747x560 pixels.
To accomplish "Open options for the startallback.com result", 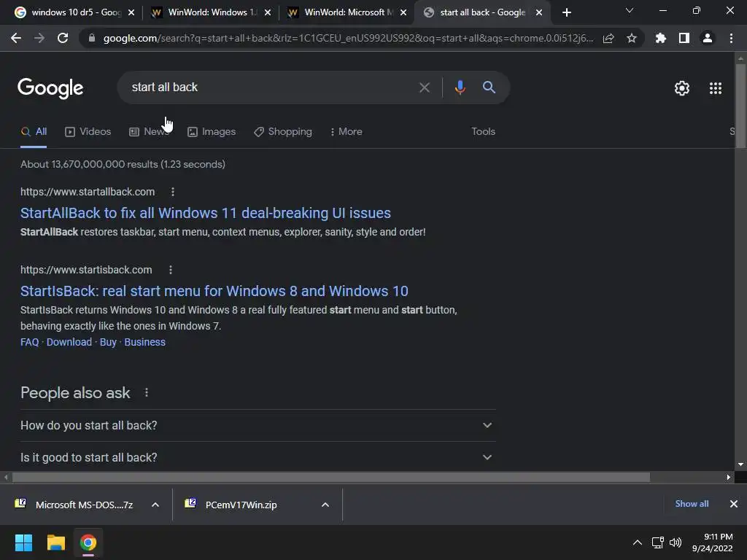I will tap(172, 192).
